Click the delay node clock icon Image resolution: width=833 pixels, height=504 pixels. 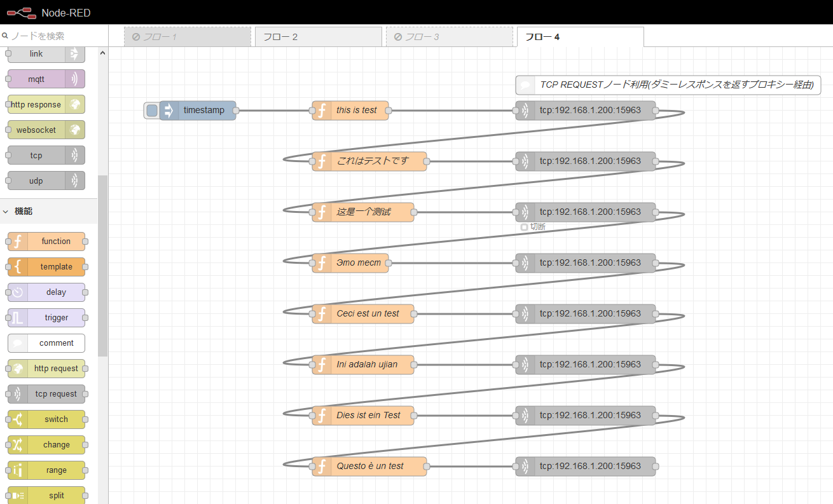(x=18, y=292)
